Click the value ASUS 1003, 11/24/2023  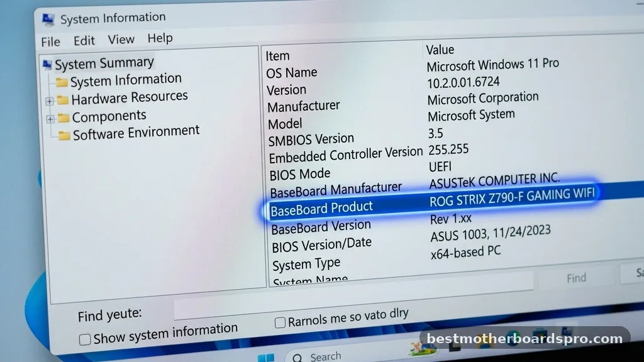tap(491, 234)
